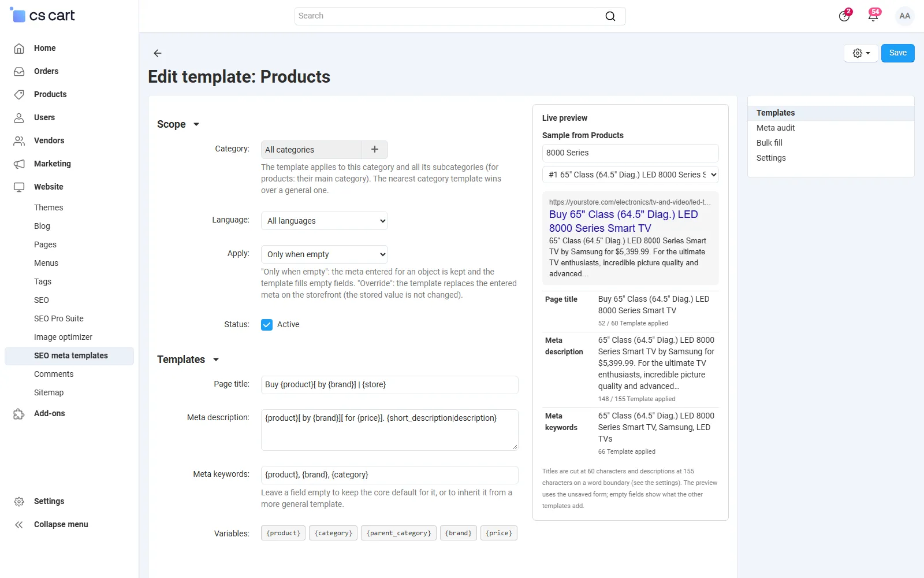This screenshot has height=578, width=924.
Task: Click the Settings gear icon in sidebar
Action: coord(19,501)
